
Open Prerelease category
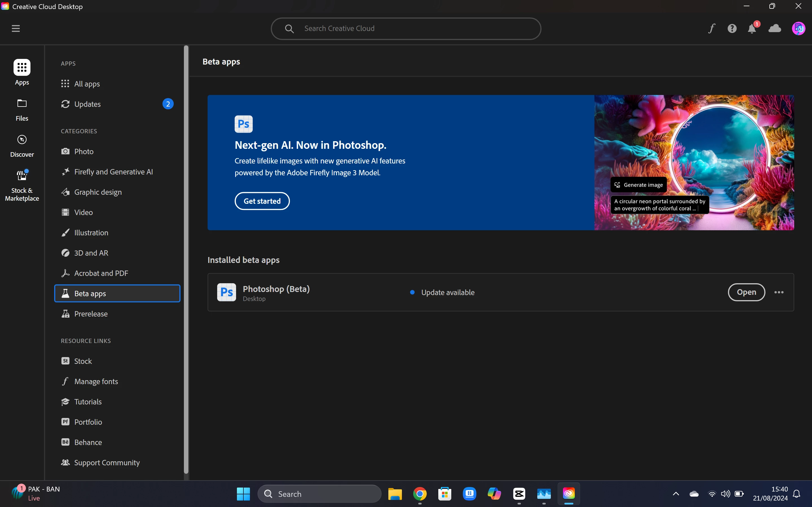pos(91,314)
